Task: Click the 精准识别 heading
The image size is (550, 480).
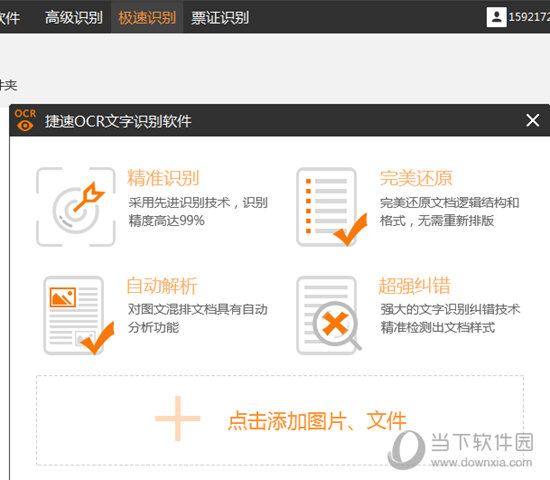Action: 163,178
